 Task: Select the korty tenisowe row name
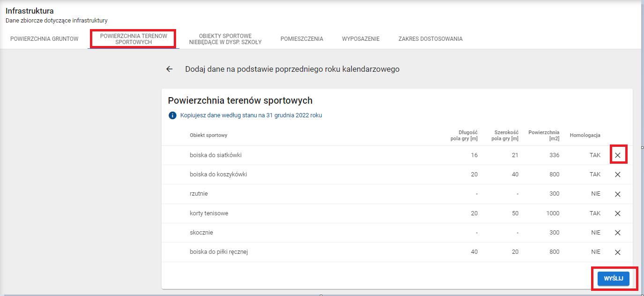(209, 213)
